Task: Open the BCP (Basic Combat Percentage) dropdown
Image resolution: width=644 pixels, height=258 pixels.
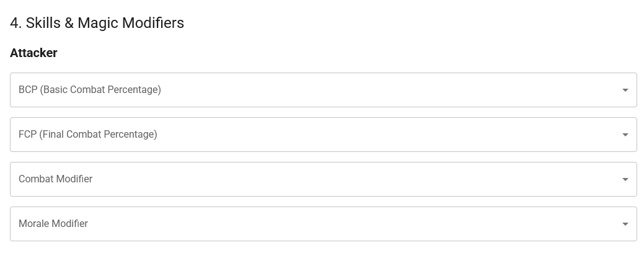Action: [x=322, y=90]
